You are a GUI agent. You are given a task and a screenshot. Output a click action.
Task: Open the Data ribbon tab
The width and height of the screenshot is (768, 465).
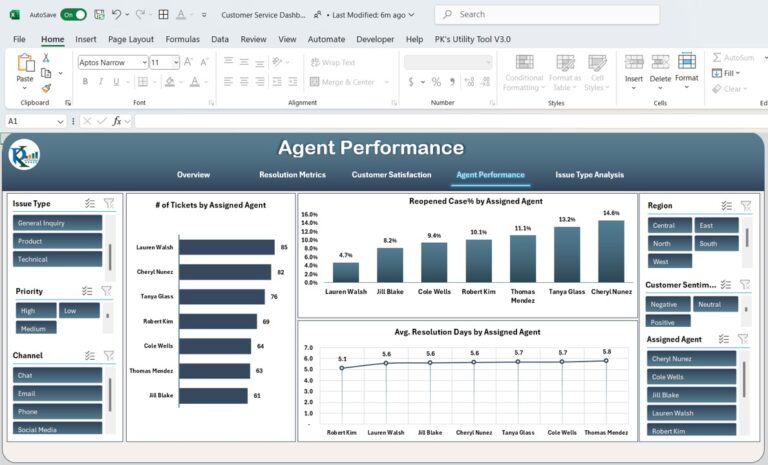coord(220,39)
